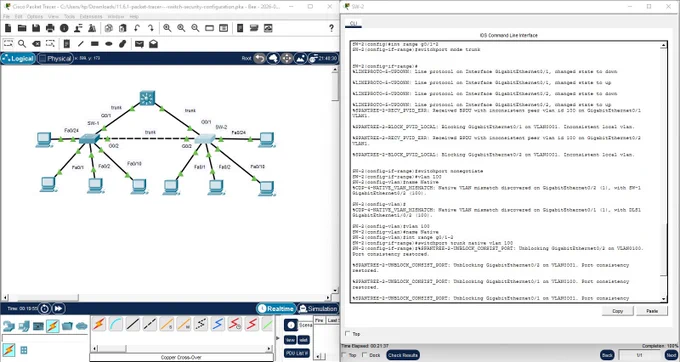Open the Help menu

click(x=134, y=16)
